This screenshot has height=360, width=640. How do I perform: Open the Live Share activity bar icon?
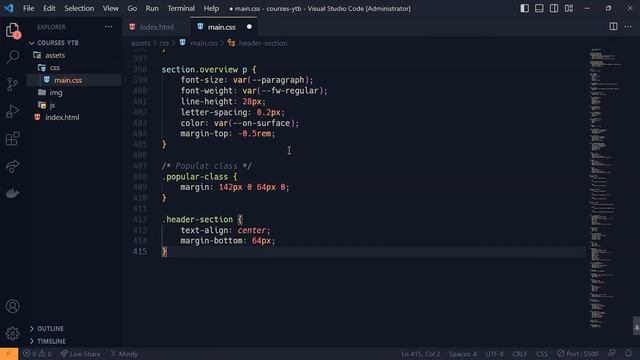pyautogui.click(x=13, y=166)
